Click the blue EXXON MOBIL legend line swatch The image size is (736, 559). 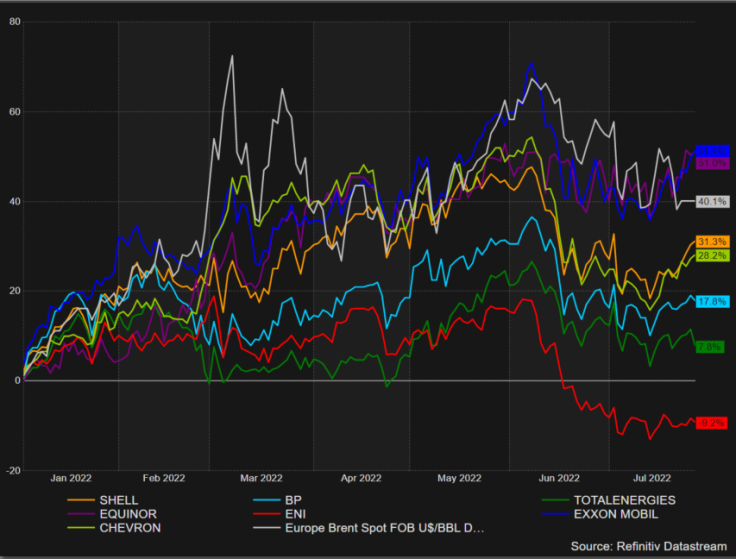click(x=555, y=514)
